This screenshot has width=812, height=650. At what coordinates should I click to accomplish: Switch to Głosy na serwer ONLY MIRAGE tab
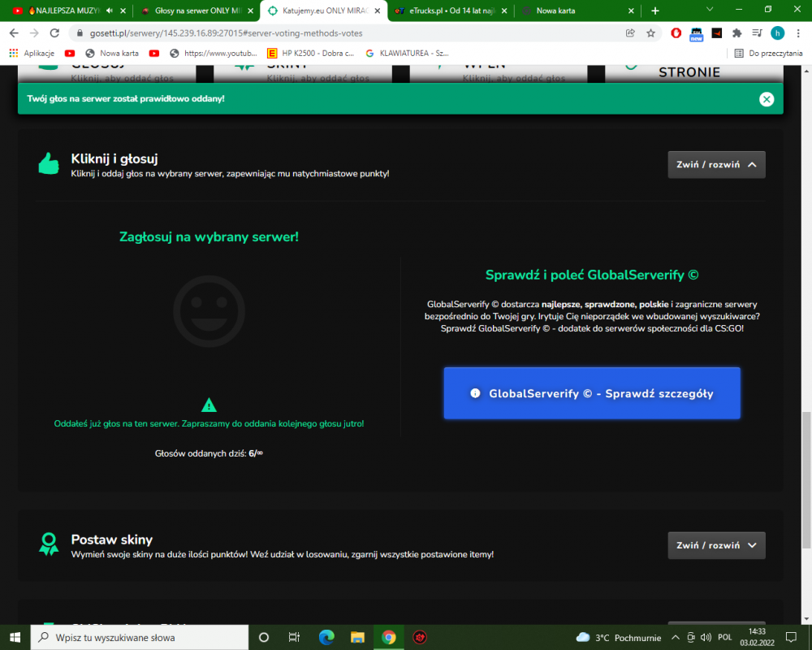(197, 11)
